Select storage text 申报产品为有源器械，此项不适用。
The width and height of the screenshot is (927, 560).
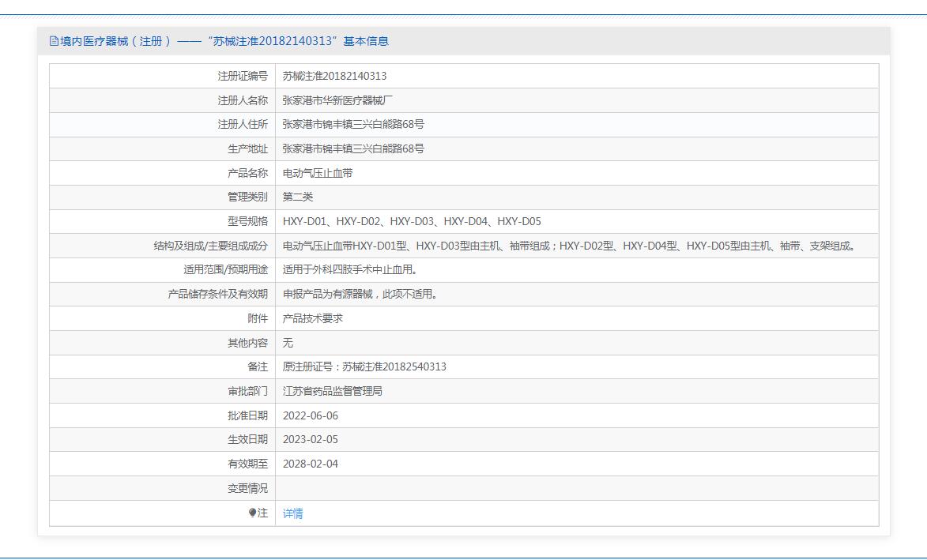pyautogui.click(x=362, y=294)
